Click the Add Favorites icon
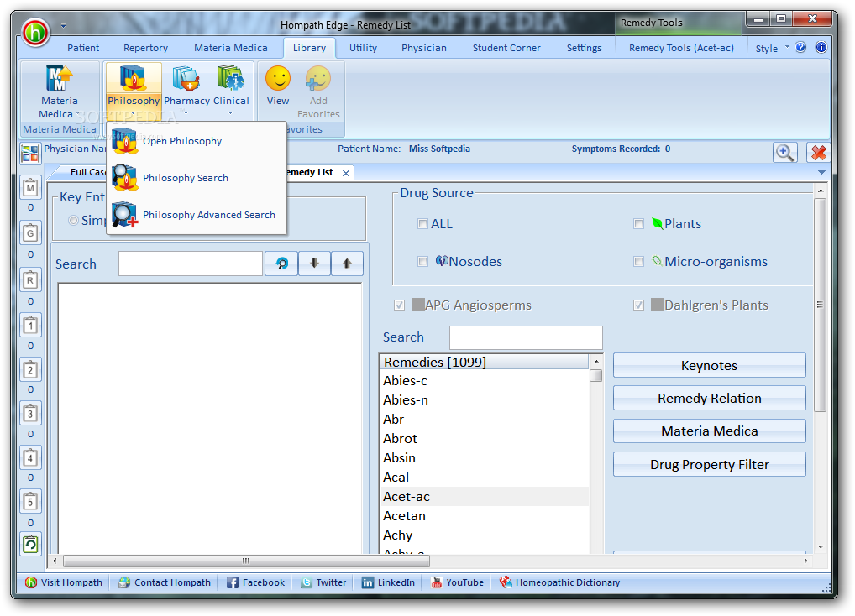This screenshot has height=616, width=855. click(x=318, y=78)
